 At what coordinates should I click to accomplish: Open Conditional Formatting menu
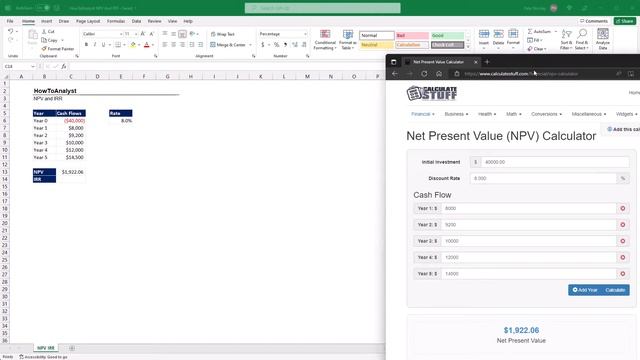click(x=325, y=40)
